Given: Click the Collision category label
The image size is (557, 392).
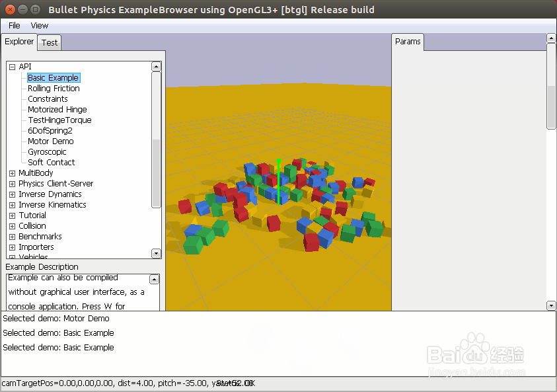Looking at the screenshot, I should 32,226.
